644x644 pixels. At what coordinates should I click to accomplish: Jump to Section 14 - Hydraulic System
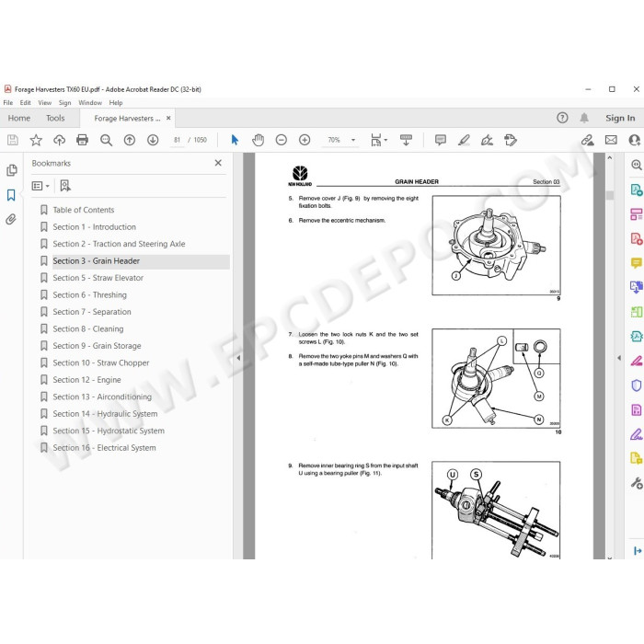105,414
